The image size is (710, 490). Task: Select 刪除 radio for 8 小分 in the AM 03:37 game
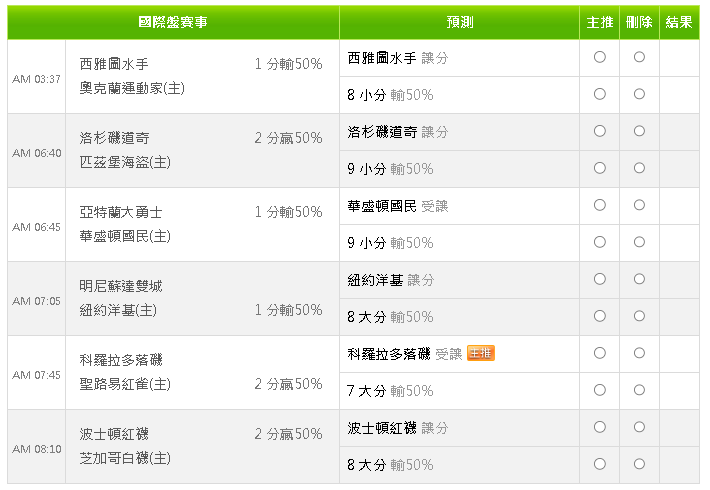coord(639,94)
